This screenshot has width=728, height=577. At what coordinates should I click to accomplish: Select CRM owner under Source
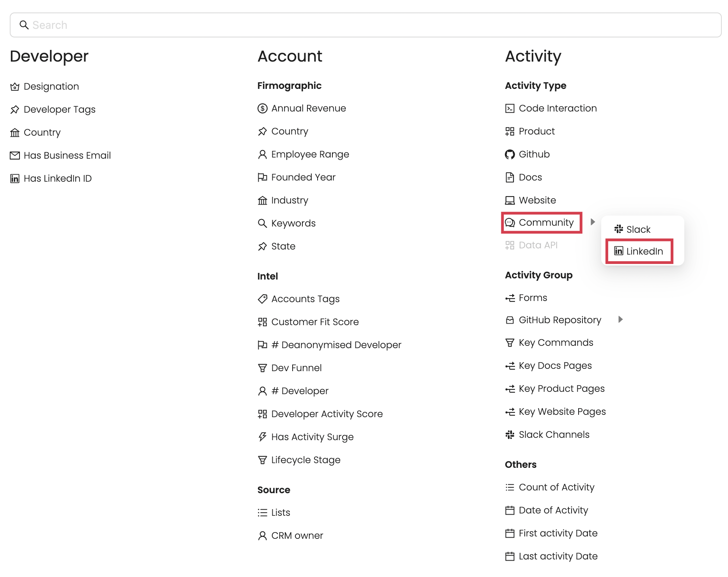pos(297,536)
